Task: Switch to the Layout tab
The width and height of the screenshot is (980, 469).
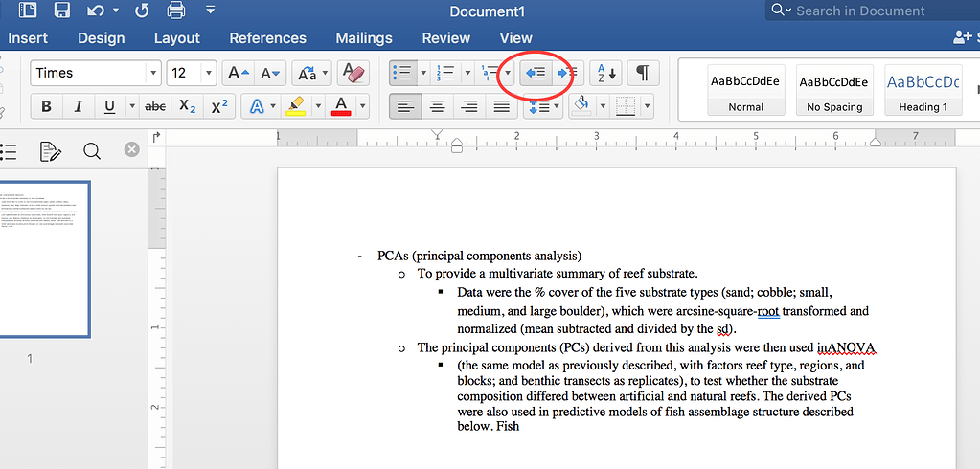Action: 177,38
